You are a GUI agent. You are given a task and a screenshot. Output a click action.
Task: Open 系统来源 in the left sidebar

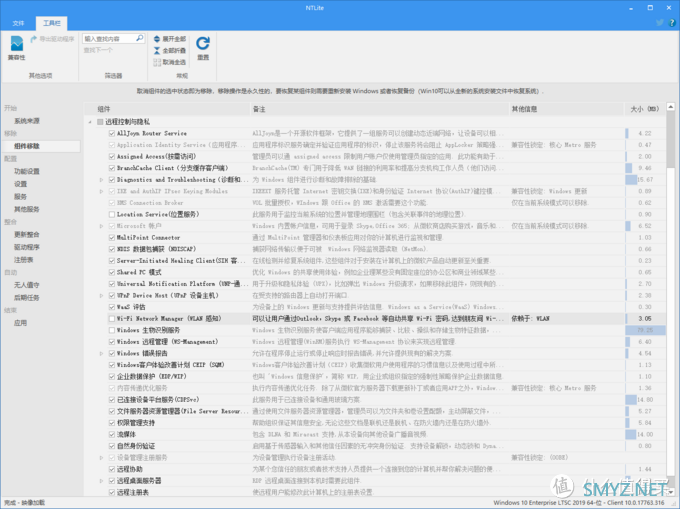click(x=27, y=121)
